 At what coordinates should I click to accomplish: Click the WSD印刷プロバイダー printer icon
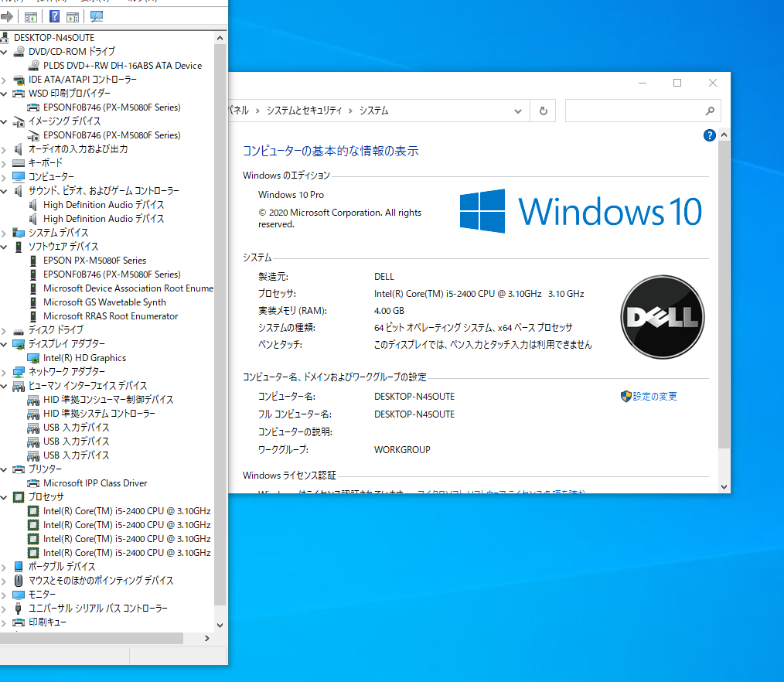point(19,94)
